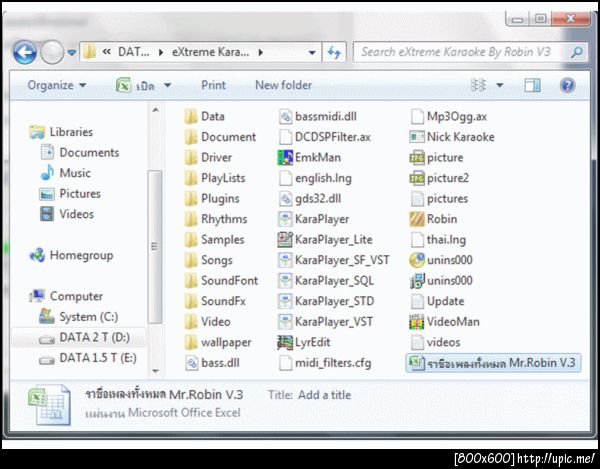This screenshot has width=600, height=469.
Task: Select Libraries in navigation pane
Action: tap(61, 132)
